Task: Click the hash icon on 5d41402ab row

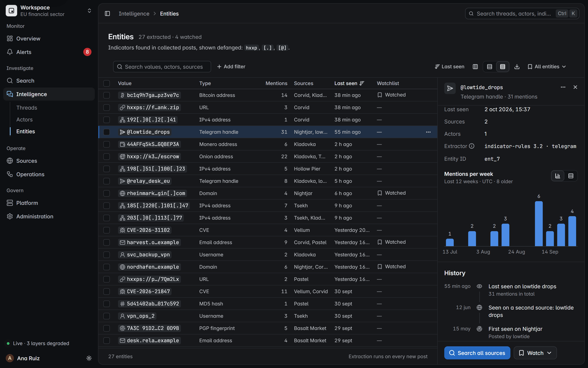Action: click(122, 304)
